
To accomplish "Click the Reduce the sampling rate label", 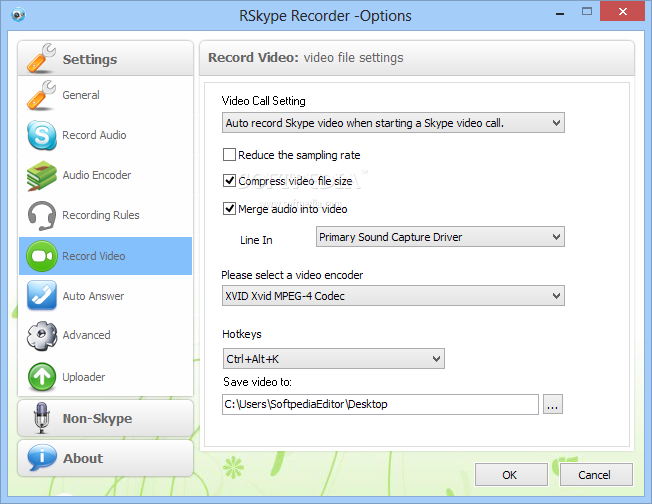I will (299, 155).
